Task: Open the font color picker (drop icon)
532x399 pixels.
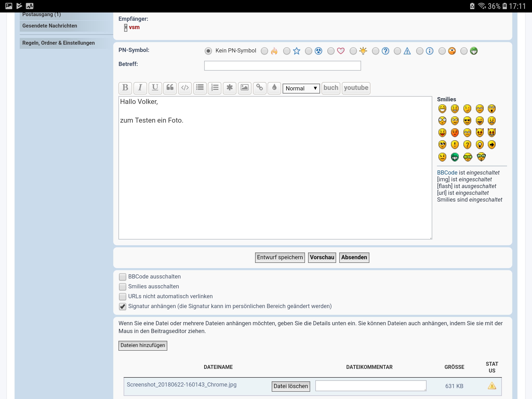Action: click(x=274, y=88)
